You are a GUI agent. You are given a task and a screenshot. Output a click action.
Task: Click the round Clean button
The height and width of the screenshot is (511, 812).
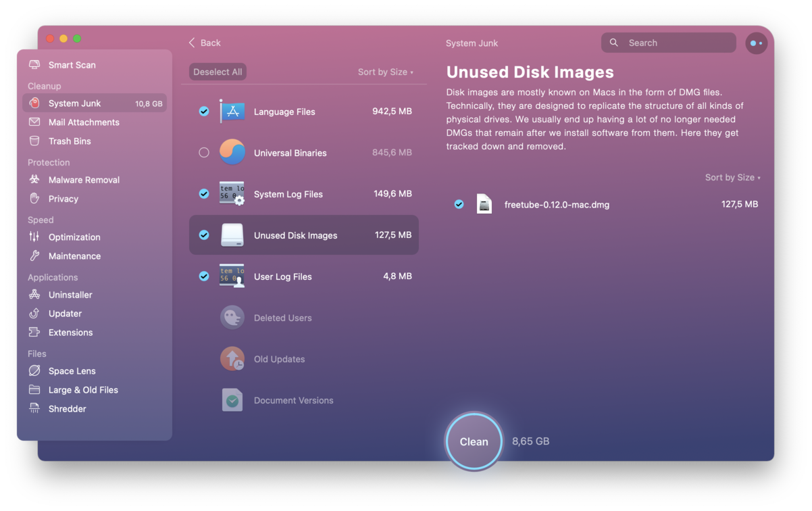(x=474, y=441)
